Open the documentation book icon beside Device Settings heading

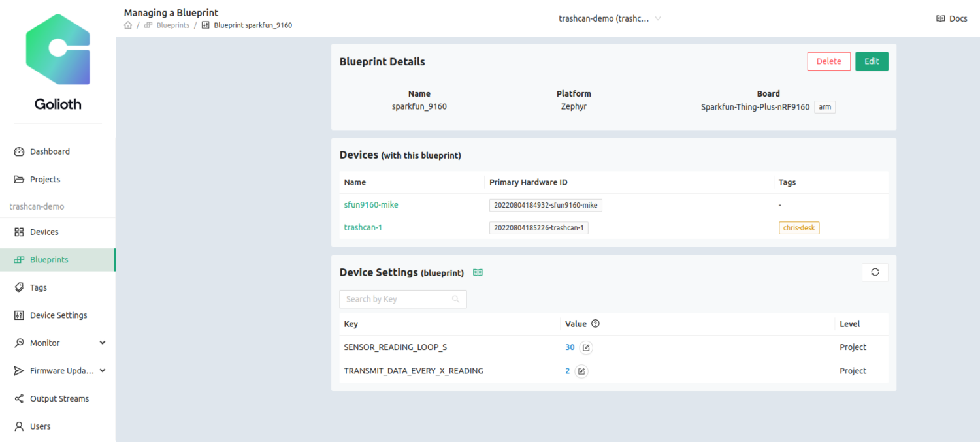pyautogui.click(x=478, y=272)
